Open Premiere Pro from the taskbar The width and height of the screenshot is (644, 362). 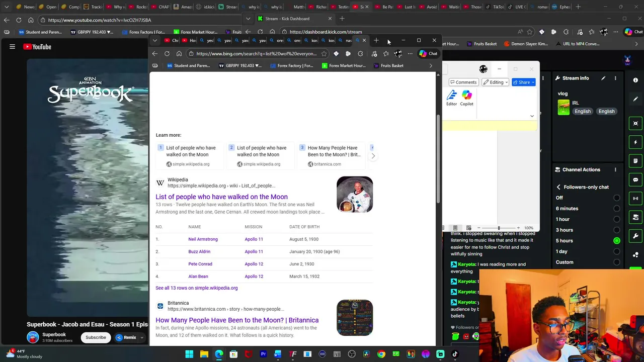click(263, 354)
